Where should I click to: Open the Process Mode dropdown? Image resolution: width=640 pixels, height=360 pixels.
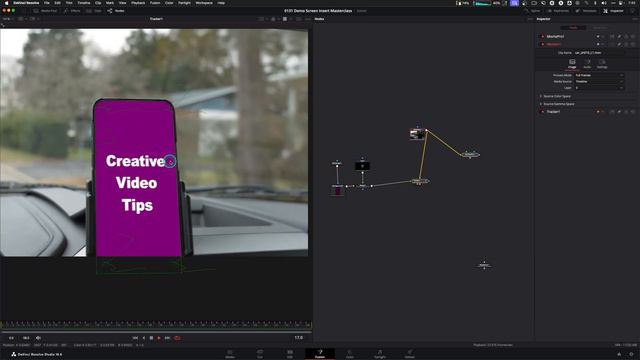[x=599, y=75]
